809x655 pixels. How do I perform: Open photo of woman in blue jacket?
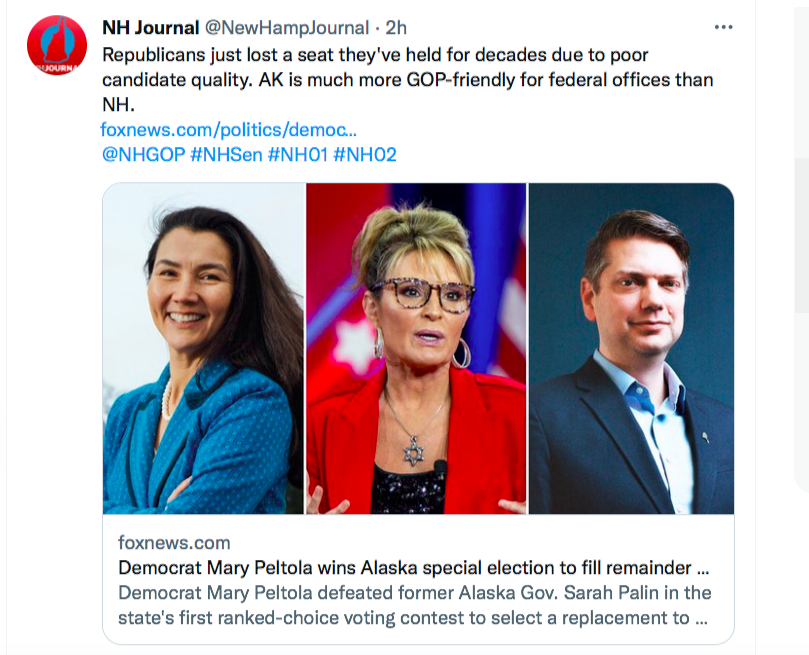pyautogui.click(x=203, y=348)
